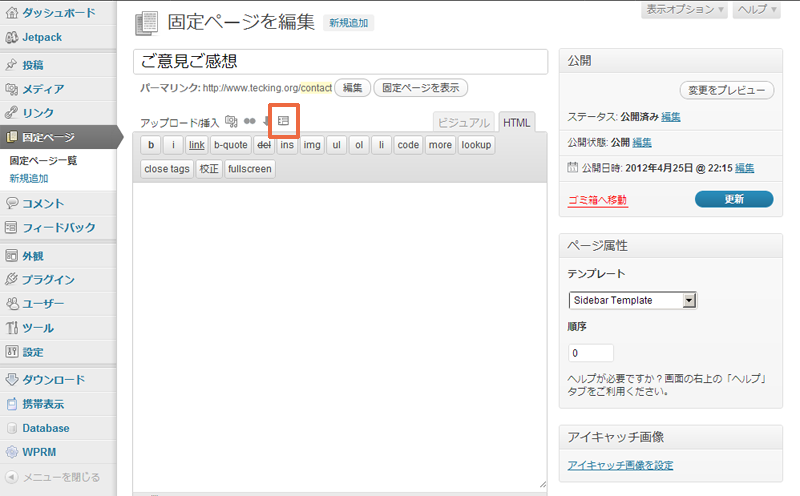The height and width of the screenshot is (496, 800).
Task: Click the ul quicktag button
Action: (337, 145)
